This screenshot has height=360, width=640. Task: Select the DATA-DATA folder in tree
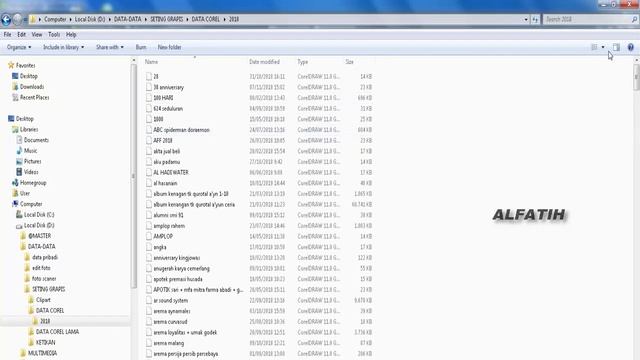click(41, 247)
